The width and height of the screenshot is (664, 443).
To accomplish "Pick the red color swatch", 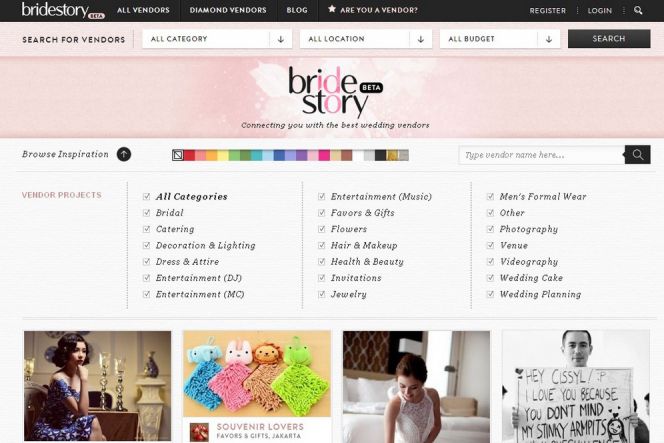I will coord(189,155).
